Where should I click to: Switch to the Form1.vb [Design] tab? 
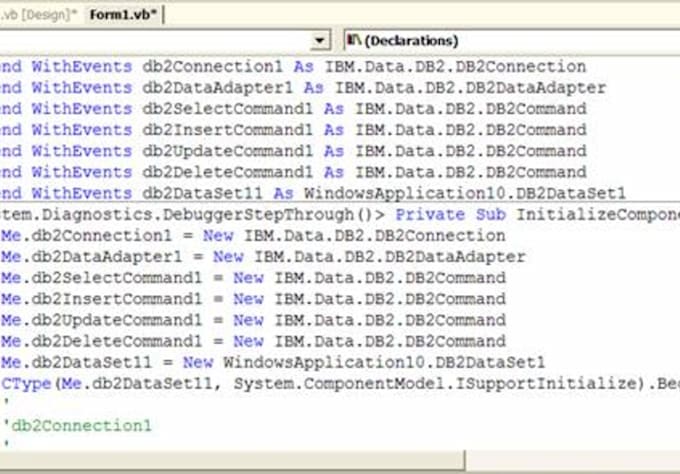[38, 15]
